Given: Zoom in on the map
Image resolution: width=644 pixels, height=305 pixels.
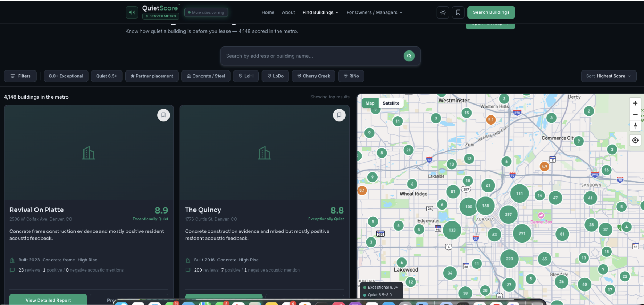Looking at the screenshot, I should click(x=635, y=103).
